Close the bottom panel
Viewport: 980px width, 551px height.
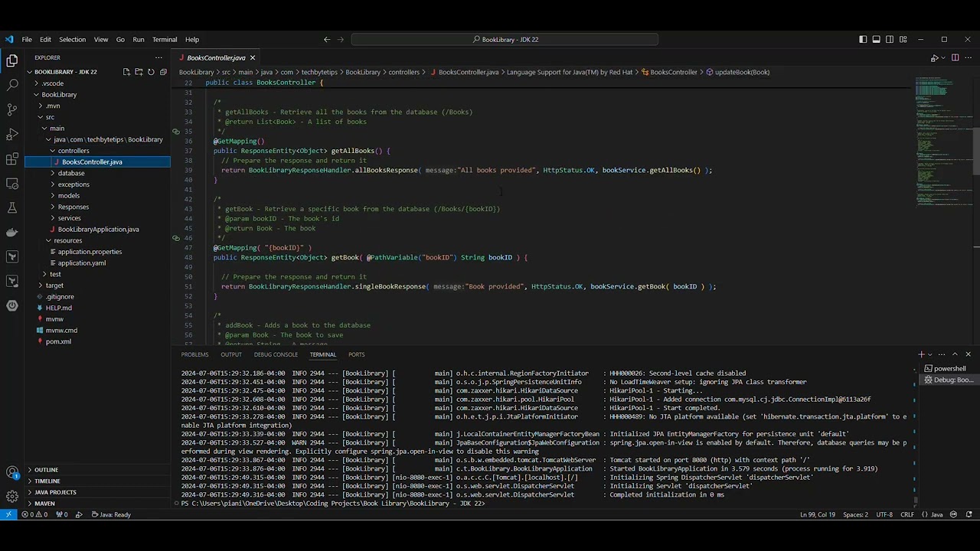[x=968, y=354]
